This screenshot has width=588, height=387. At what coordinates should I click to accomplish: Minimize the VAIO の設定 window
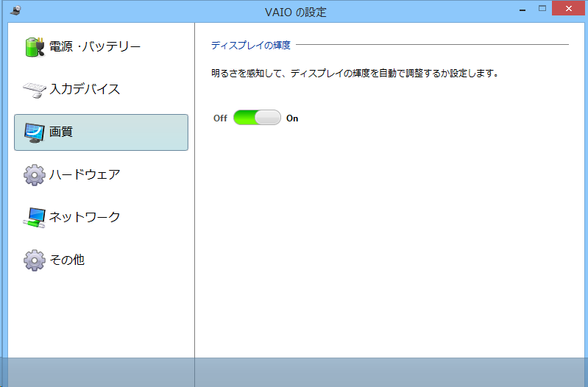tap(523, 10)
